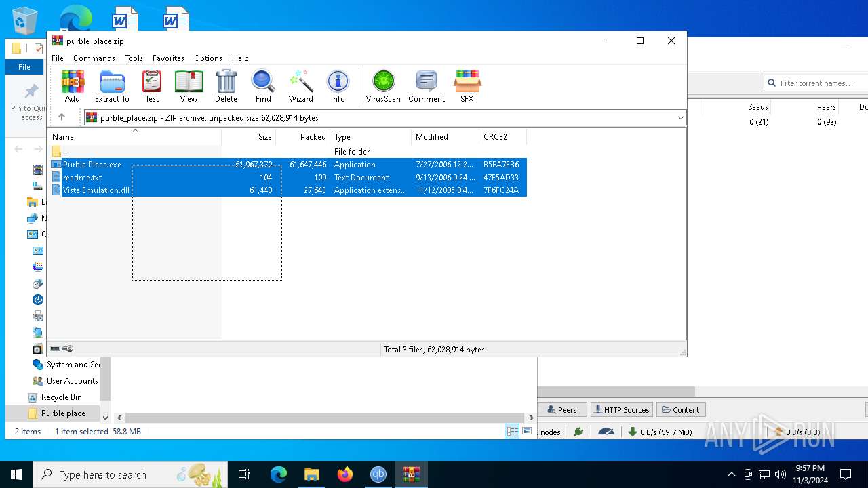
Task: Select Purble place folder in Explorer tree
Action: tap(63, 413)
